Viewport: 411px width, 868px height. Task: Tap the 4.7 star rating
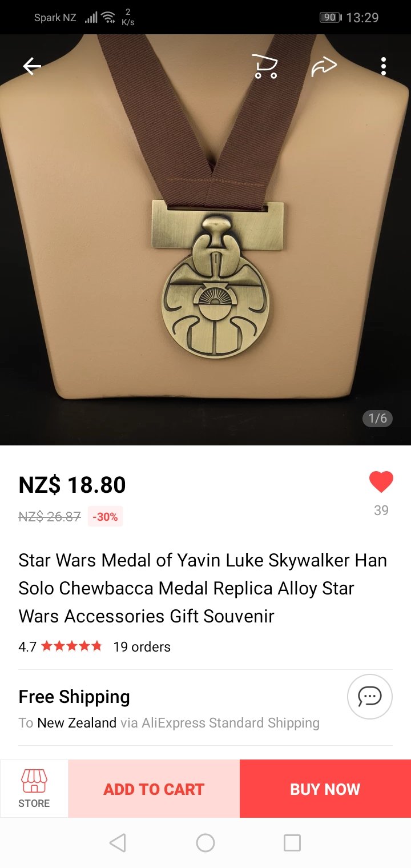pos(60,647)
